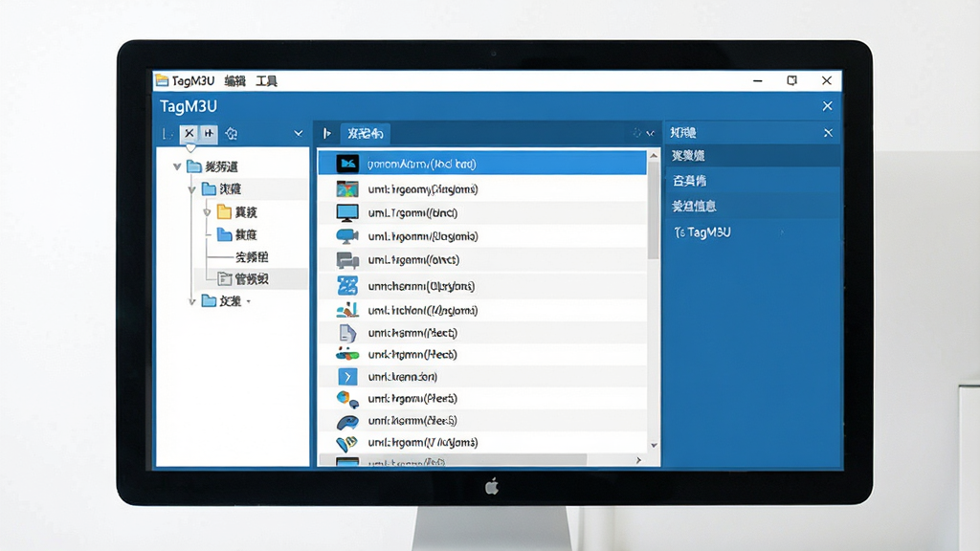This screenshot has width=980, height=551.
Task: Click the faint gear icon in the center tab bar
Action: point(636,133)
